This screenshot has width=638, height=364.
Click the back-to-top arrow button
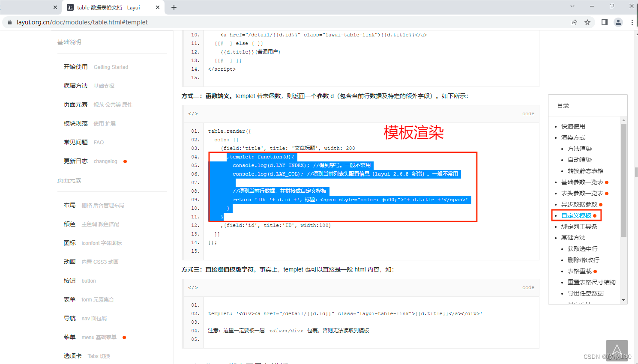[x=617, y=351]
